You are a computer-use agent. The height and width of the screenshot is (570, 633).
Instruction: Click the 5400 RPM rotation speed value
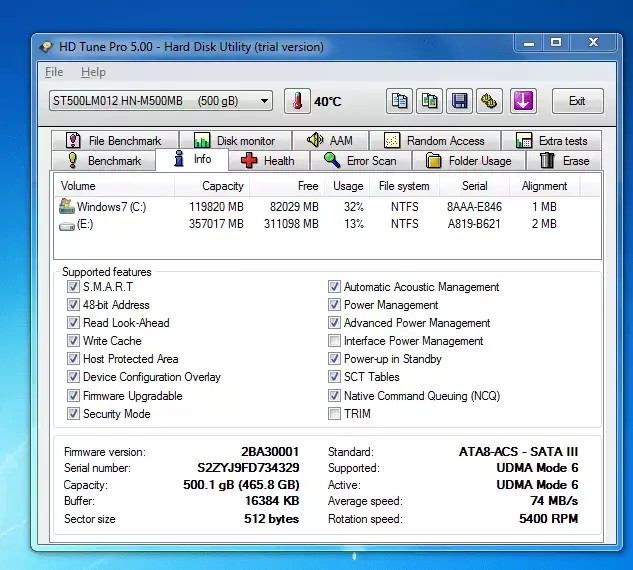(549, 518)
